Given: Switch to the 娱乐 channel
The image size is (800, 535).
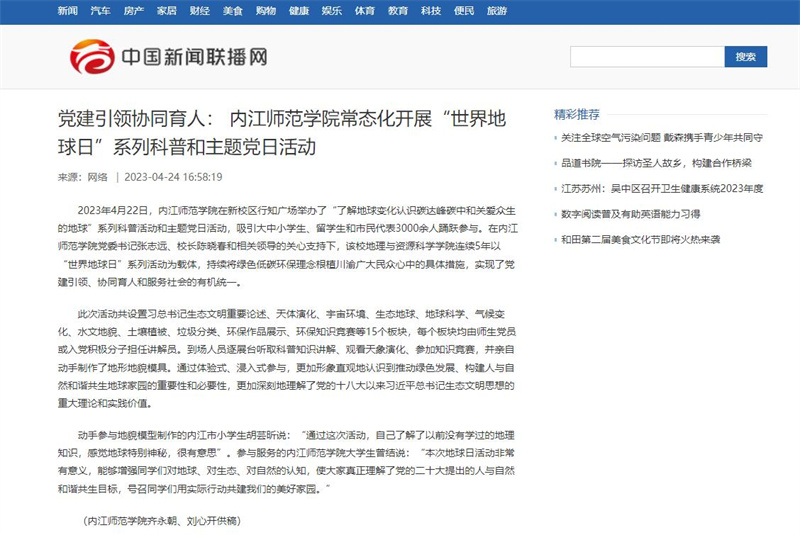Looking at the screenshot, I should pos(331,11).
